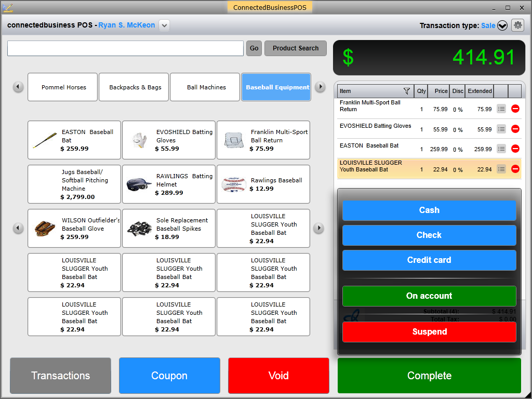Remove EVOSHIELD Batting Gloves line item
The width and height of the screenshot is (532, 399).
(x=515, y=129)
